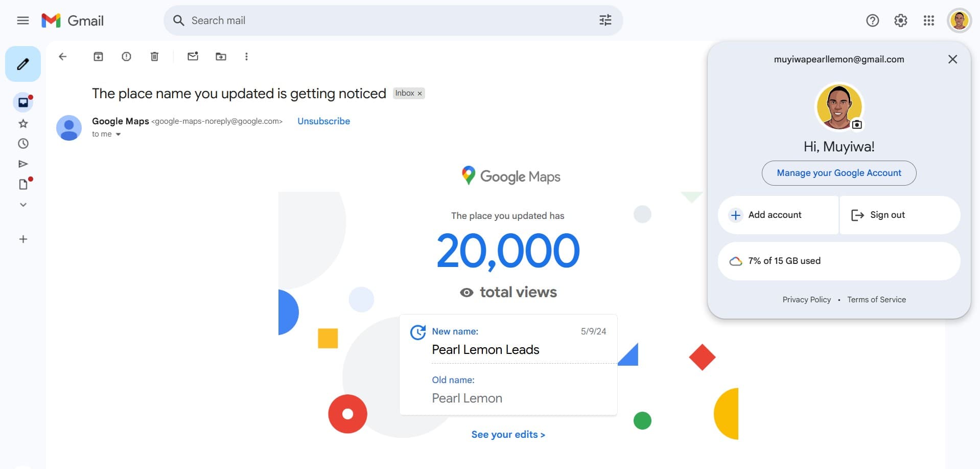980x469 pixels.
Task: Open the Settings gear
Action: tap(900, 20)
